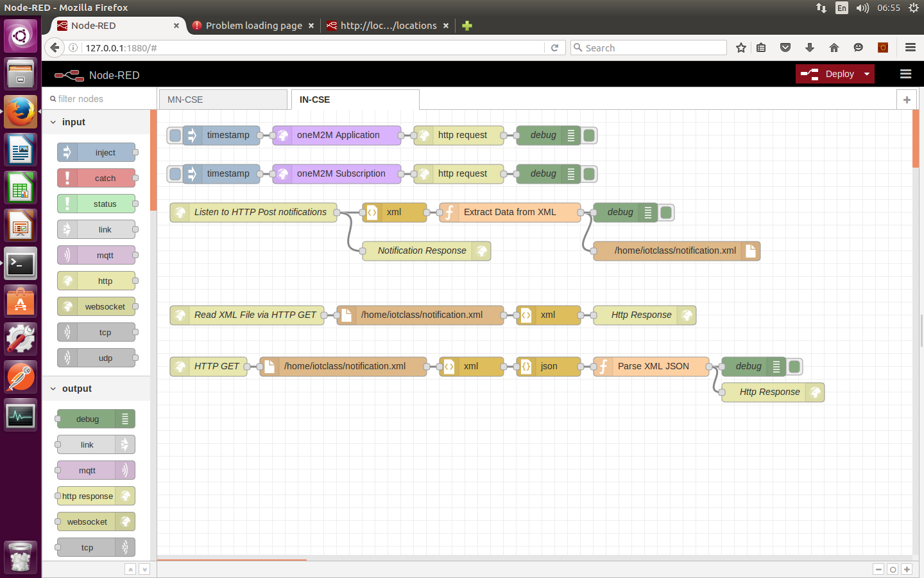Collapse all palette categories arrow
Image resolution: width=924 pixels, height=578 pixels.
click(x=130, y=569)
